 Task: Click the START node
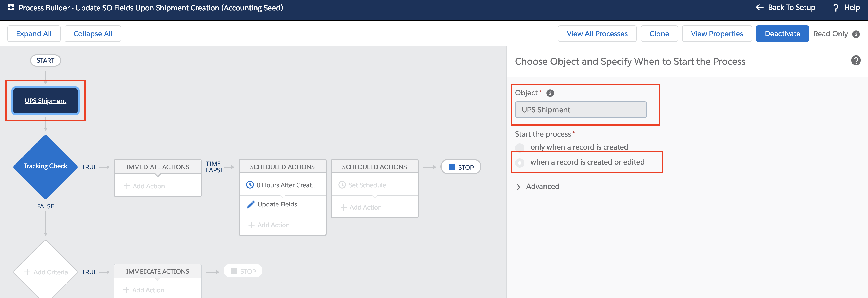46,61
